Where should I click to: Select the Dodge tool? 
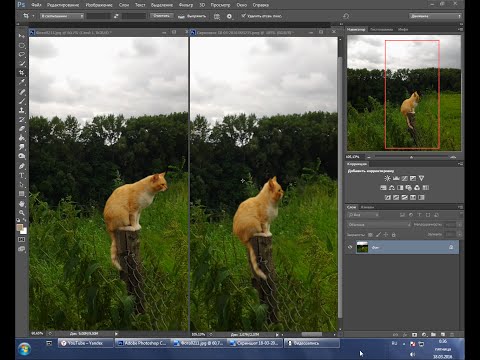click(22, 156)
